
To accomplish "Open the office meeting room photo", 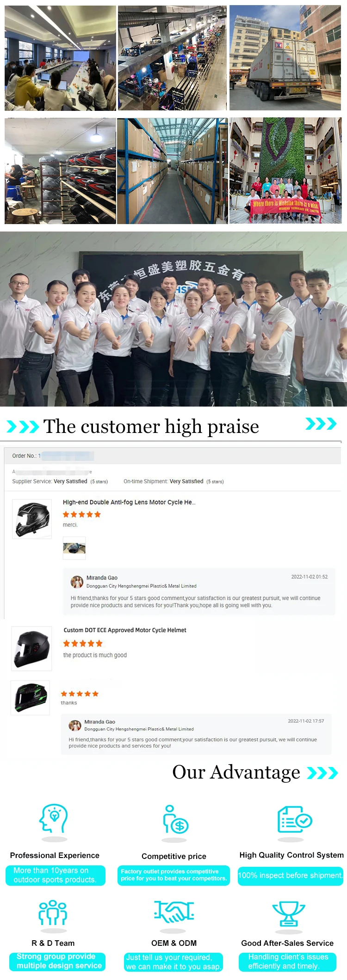I will tap(60, 58).
